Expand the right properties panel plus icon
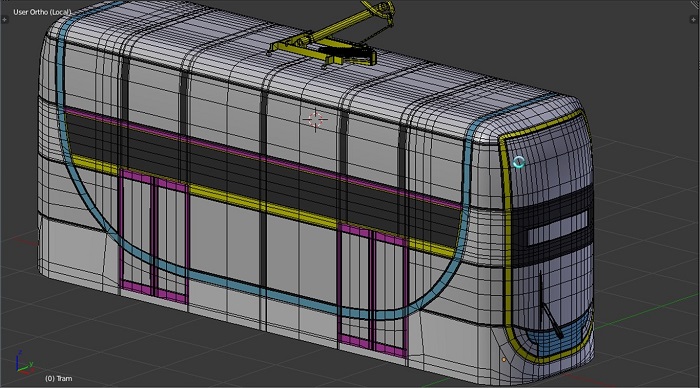This screenshot has width=700, height=388. click(693, 20)
